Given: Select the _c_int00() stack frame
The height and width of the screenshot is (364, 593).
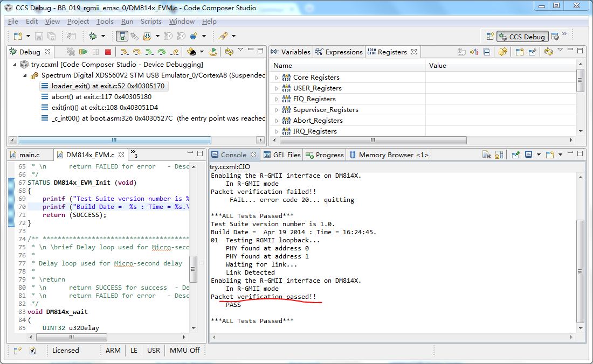Looking at the screenshot, I should tap(153, 118).
